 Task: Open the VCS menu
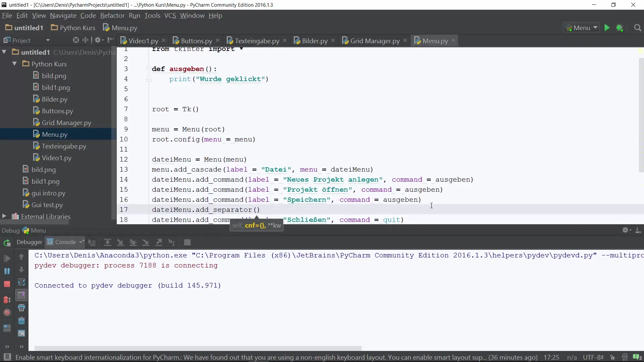tap(170, 15)
